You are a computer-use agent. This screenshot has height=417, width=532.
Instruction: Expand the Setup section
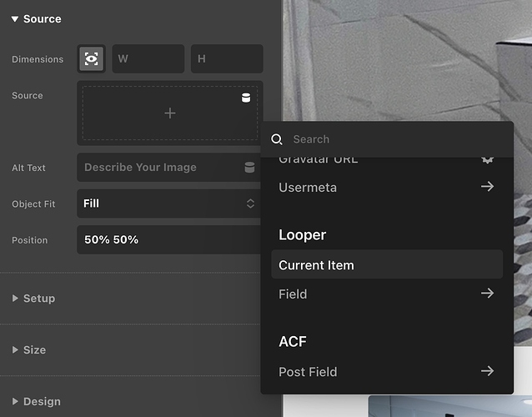point(15,299)
